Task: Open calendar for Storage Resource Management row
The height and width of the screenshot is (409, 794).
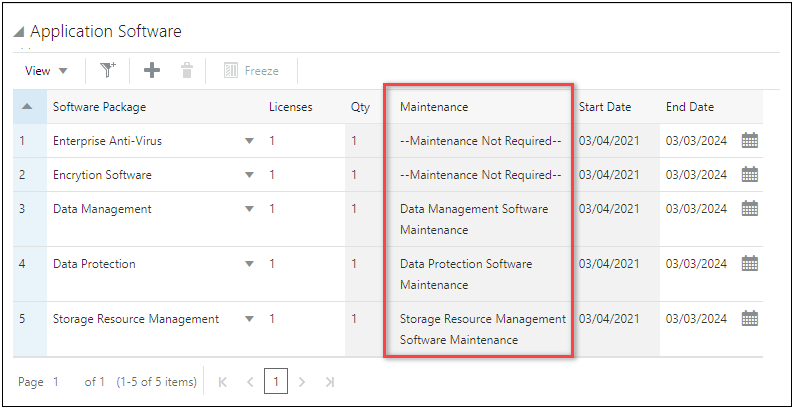Action: [750, 319]
